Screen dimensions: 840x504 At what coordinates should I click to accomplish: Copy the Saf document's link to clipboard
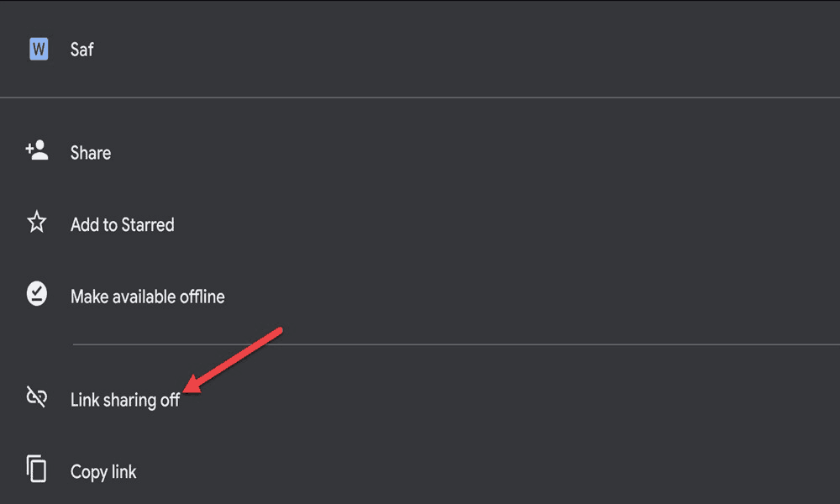tap(420, 471)
